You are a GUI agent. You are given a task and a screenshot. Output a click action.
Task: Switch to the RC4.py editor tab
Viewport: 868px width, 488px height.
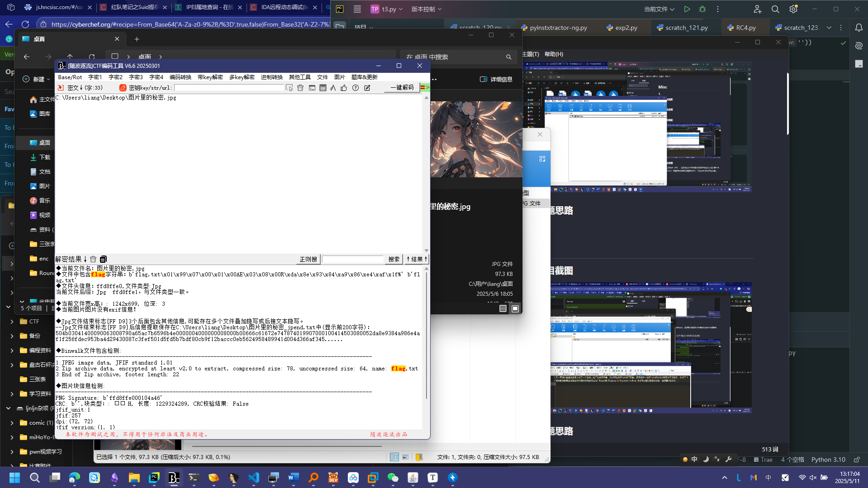tap(742, 28)
